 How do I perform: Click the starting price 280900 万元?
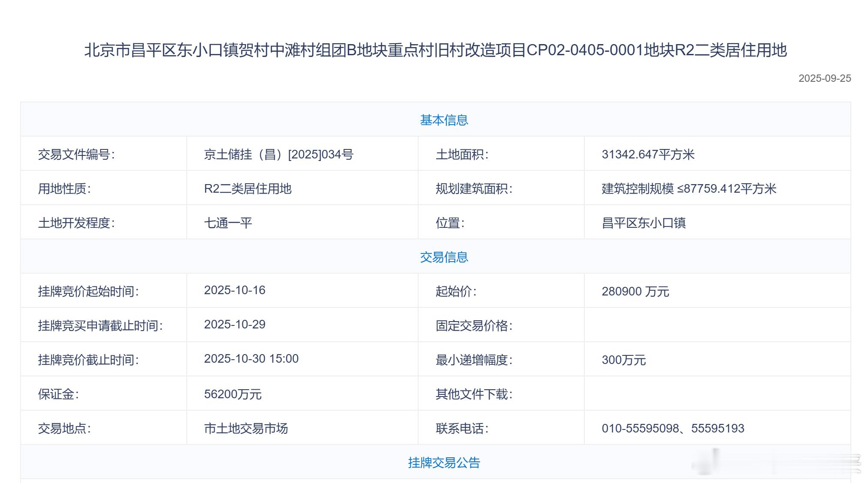tap(635, 291)
